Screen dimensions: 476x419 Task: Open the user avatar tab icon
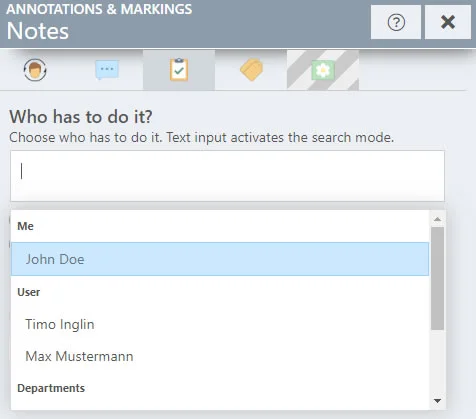(x=35, y=70)
